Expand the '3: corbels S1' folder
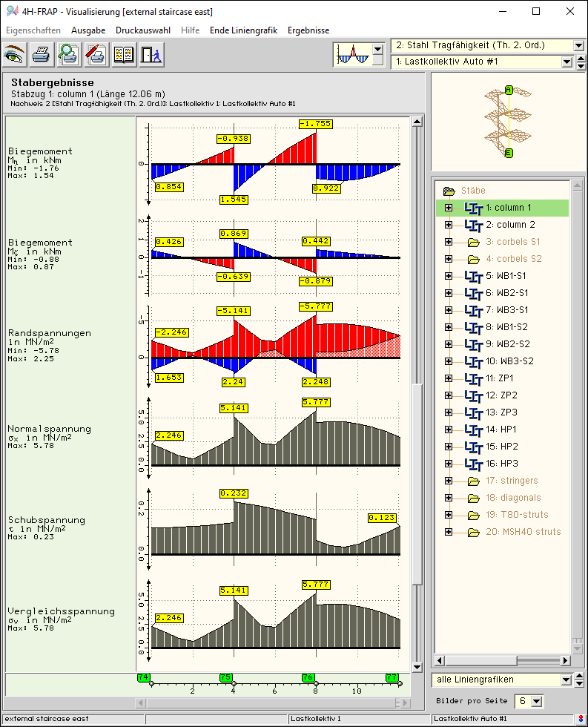This screenshot has height=727, width=588. [x=448, y=242]
